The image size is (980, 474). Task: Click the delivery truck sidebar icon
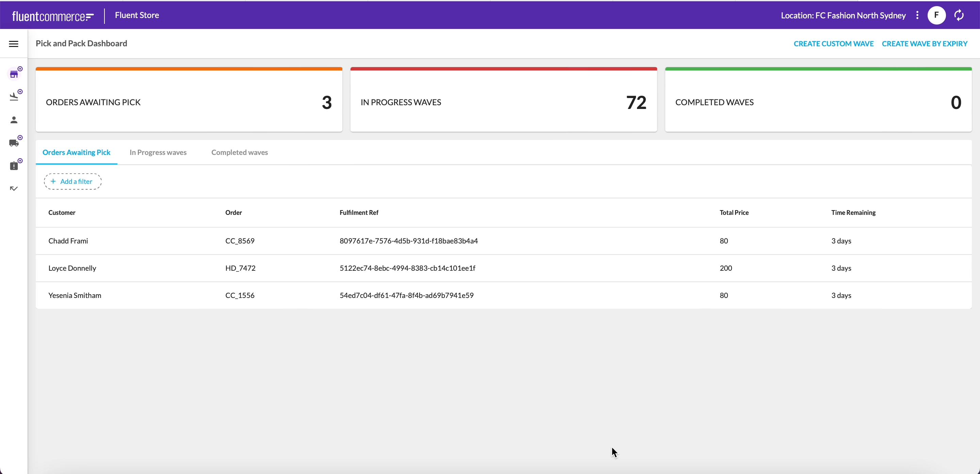(x=14, y=143)
